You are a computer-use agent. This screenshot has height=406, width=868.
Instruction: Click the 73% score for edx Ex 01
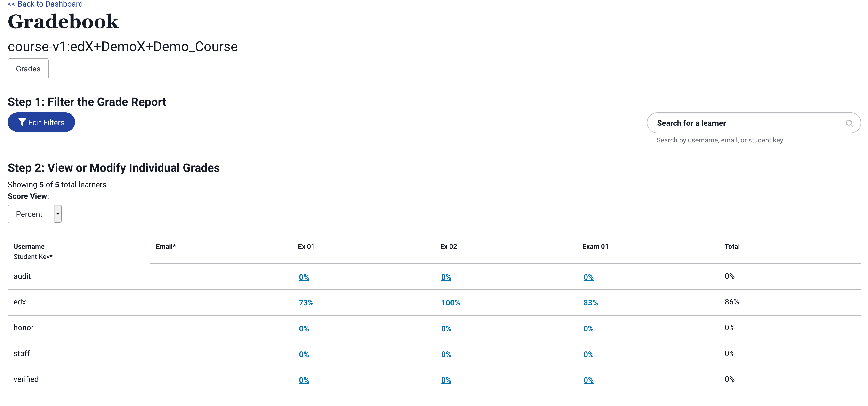[306, 303]
